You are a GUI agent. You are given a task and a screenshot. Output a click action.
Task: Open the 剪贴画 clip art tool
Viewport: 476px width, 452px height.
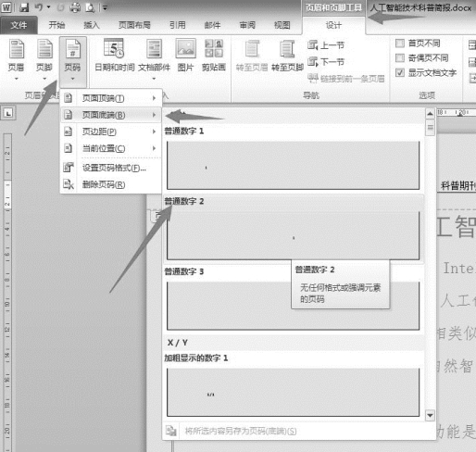pos(214,56)
